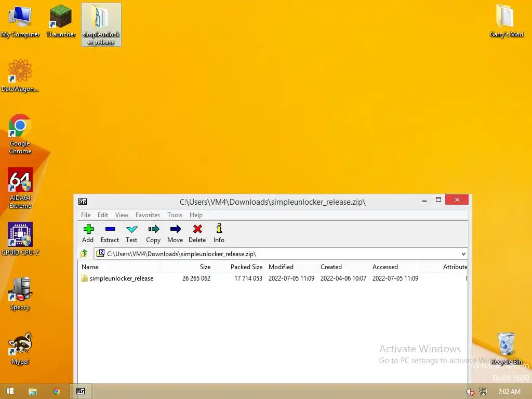Click the Copy toolbar icon
The height and width of the screenshot is (399, 532).
coord(153,229)
